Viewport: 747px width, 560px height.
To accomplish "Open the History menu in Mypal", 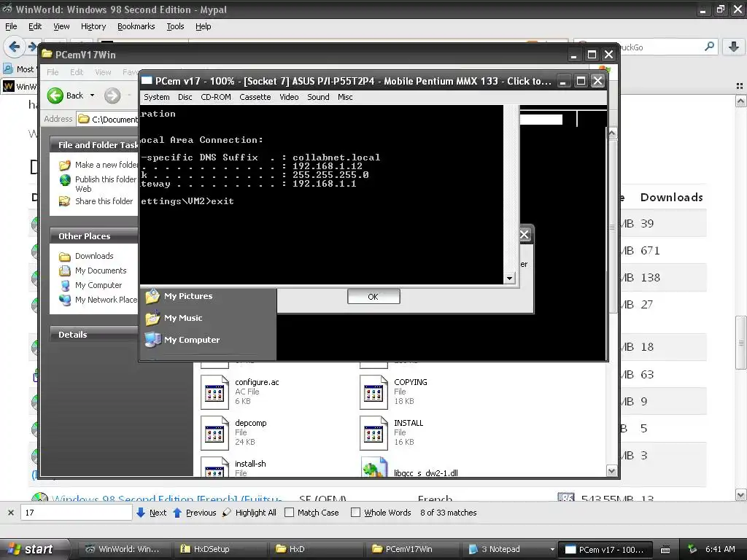I will (x=93, y=27).
